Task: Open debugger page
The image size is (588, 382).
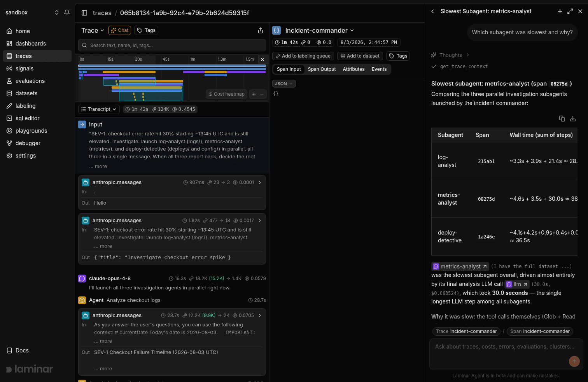Action: coord(37,143)
